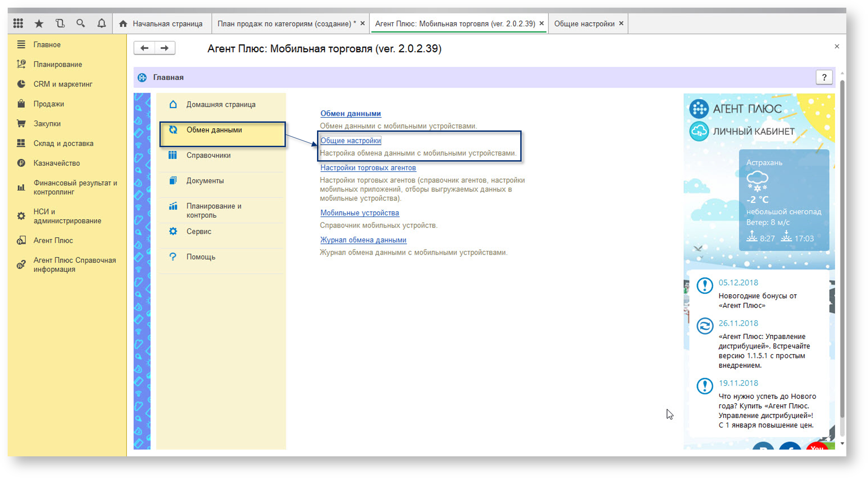
Task: Click the НСИ и администрирование gear icon
Action: coord(21,216)
